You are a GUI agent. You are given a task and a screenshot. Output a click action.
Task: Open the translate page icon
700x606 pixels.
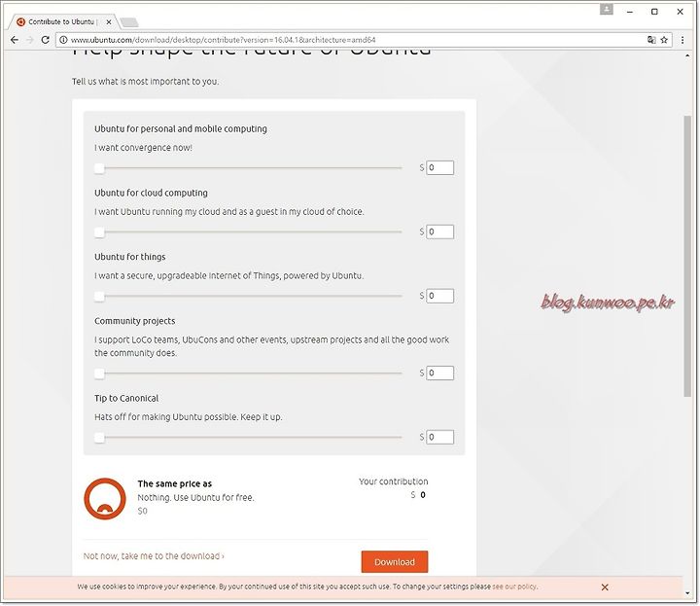(651, 40)
